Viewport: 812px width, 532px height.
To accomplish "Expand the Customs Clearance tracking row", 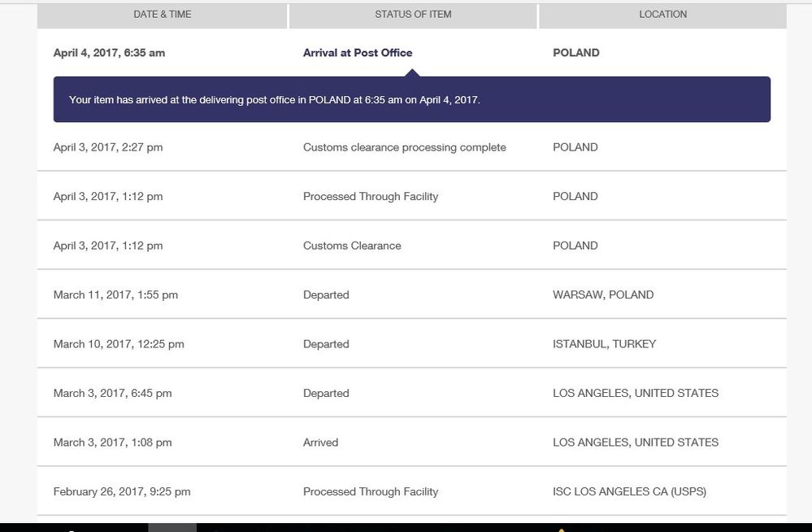I will 352,245.
